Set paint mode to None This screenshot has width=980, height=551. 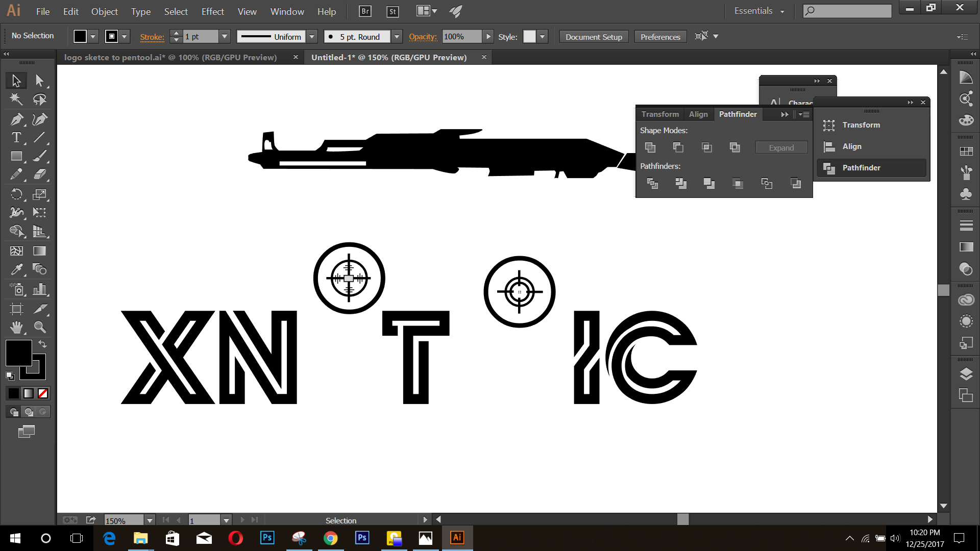[x=43, y=393]
